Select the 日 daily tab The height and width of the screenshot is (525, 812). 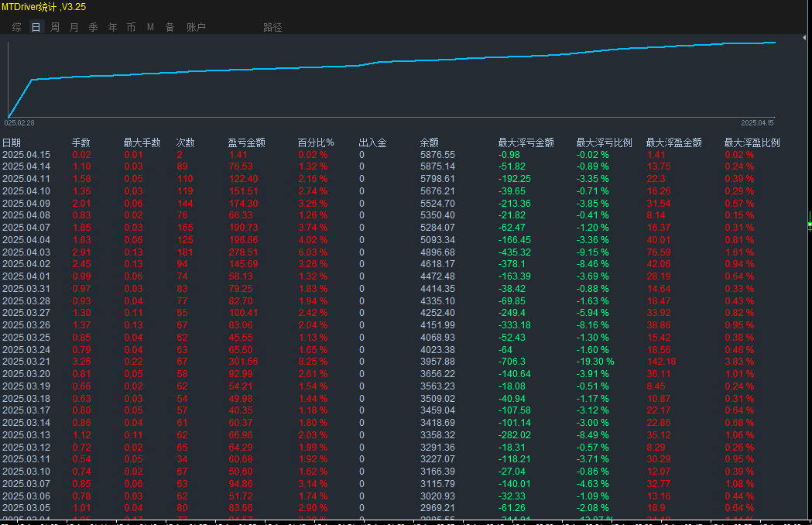36,27
